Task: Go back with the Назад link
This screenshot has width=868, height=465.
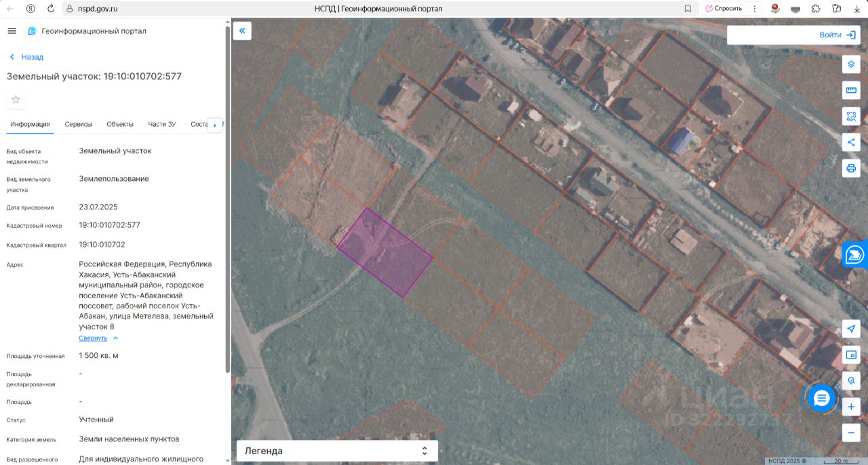Action: click(26, 57)
